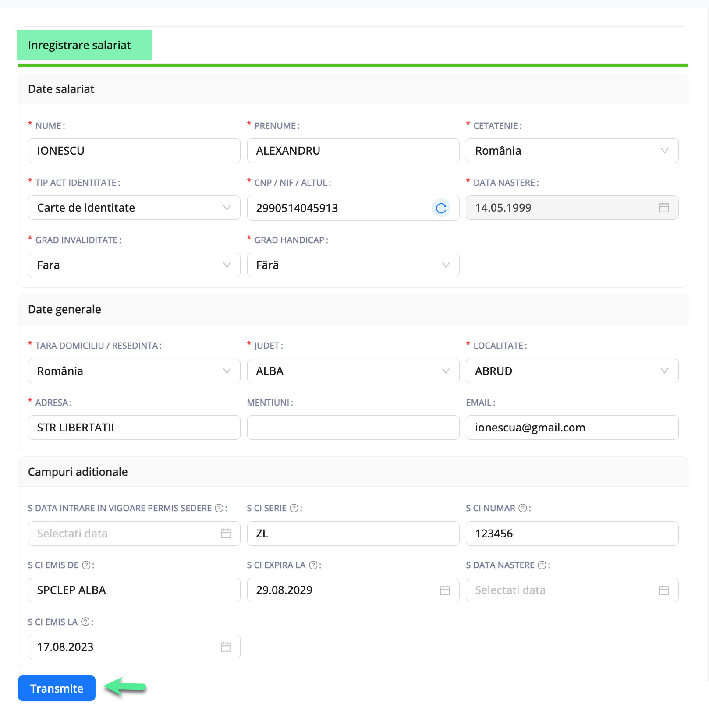This screenshot has height=728, width=709.
Task: Click the EMAIL field with ionescua@gmail.com
Action: [572, 428]
